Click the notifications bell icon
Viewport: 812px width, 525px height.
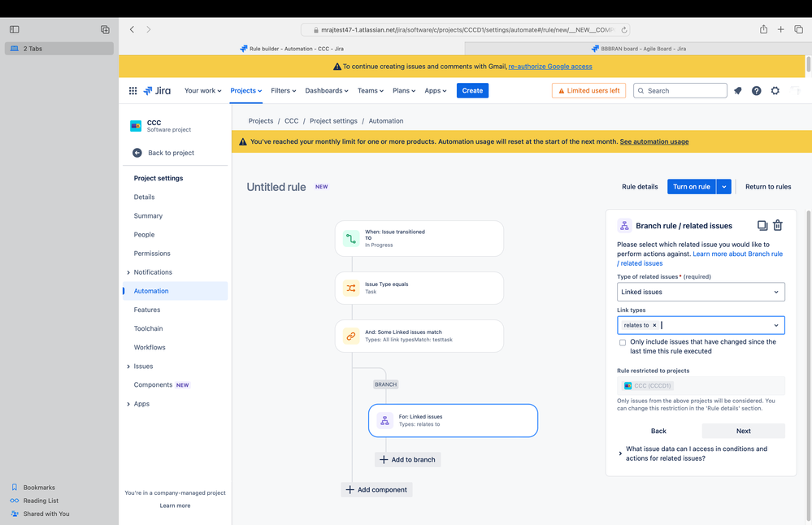738,90
